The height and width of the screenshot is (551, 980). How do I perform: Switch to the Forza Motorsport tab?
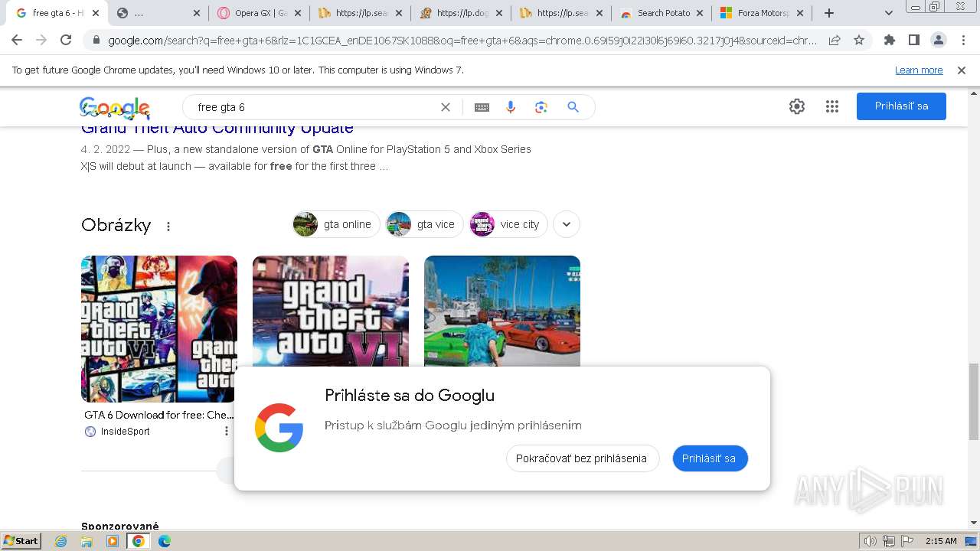coord(762,13)
